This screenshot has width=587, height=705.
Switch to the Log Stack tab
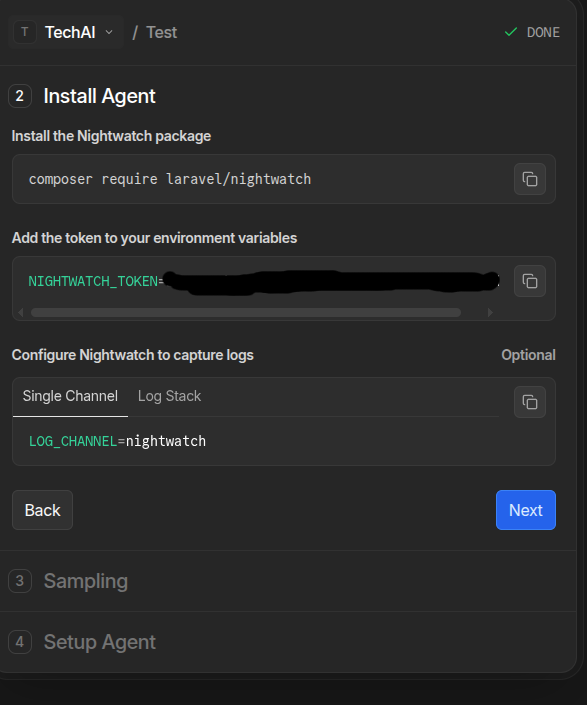tap(169, 396)
